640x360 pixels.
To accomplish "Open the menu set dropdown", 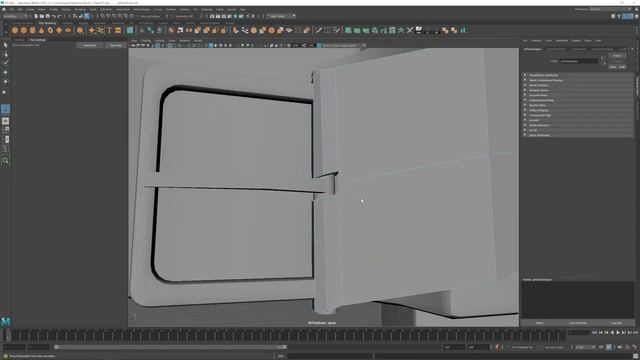I will pos(15,16).
